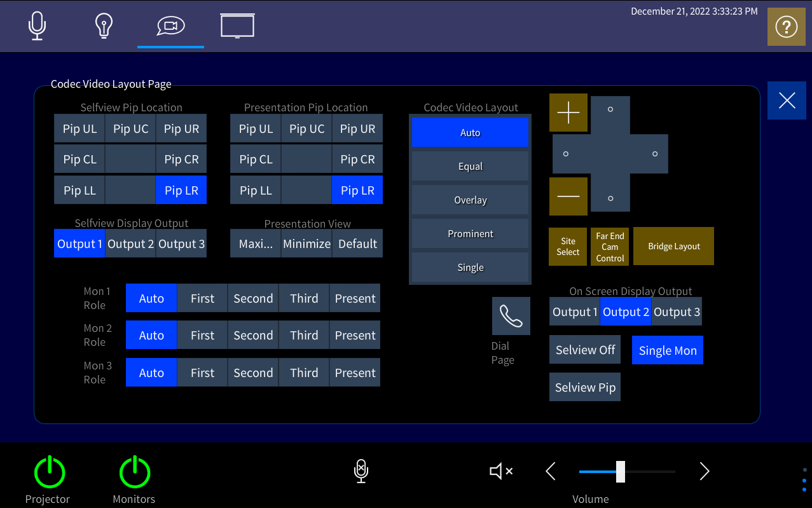Select Bridge Layout
The image size is (812, 508).
tap(673, 246)
